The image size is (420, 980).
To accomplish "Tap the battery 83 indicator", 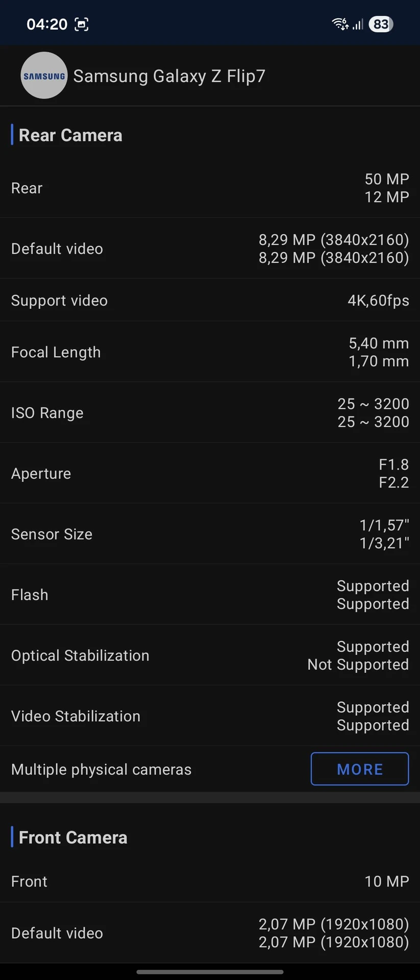I will 381,24.
